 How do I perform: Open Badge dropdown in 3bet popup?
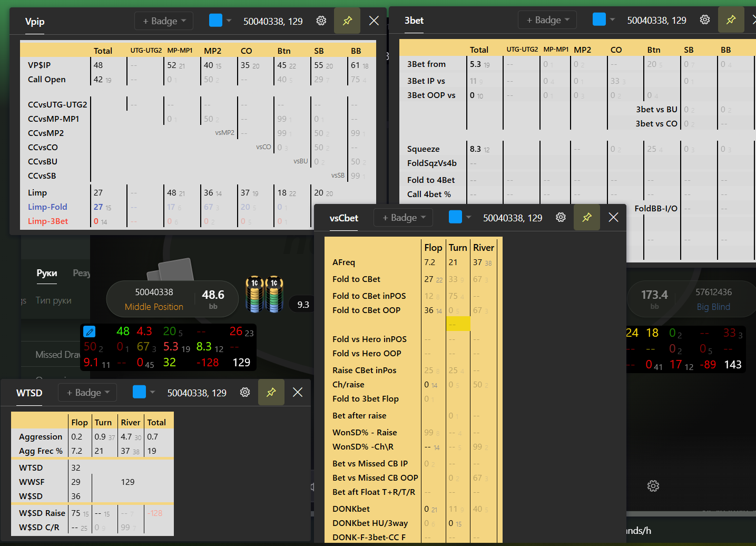(x=547, y=19)
